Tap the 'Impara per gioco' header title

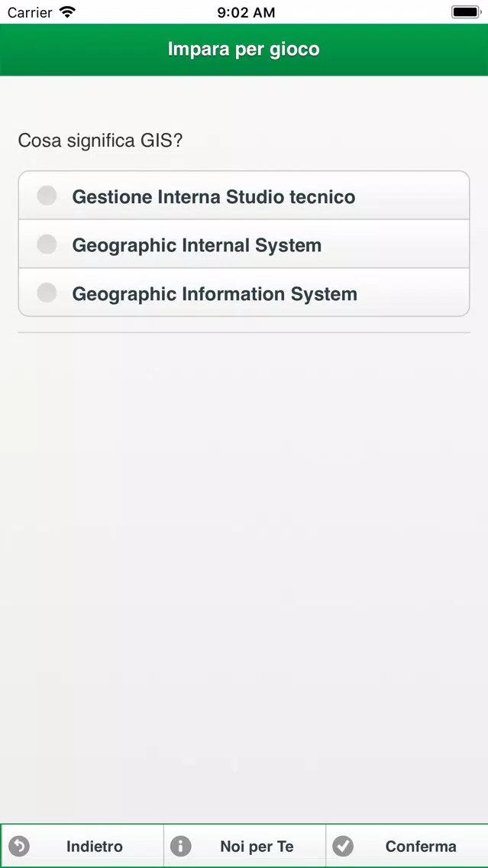[244, 49]
